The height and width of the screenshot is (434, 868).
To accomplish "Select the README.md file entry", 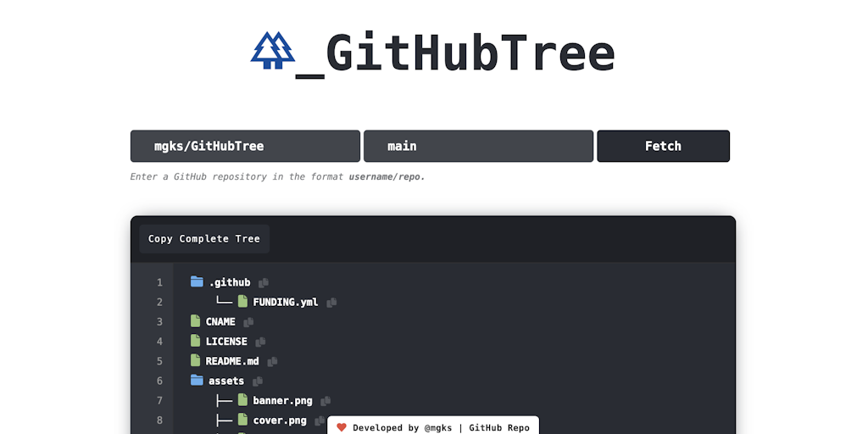I will coord(232,361).
